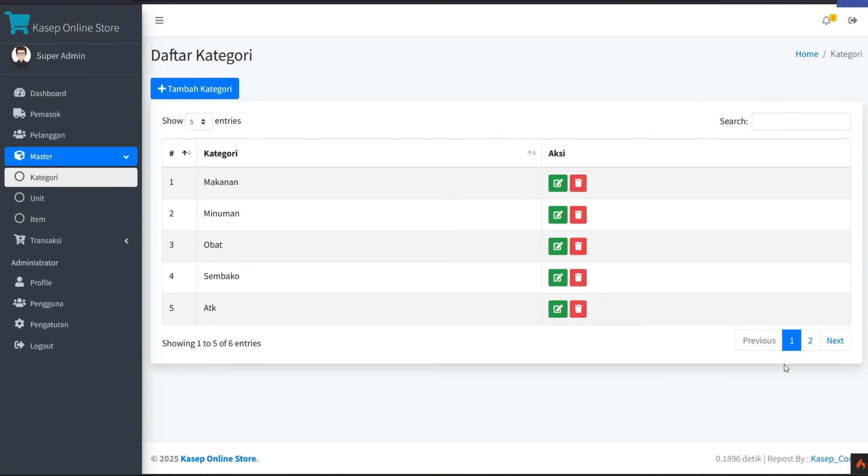Edit the Makanan category
This screenshot has width=868, height=476.
[558, 183]
